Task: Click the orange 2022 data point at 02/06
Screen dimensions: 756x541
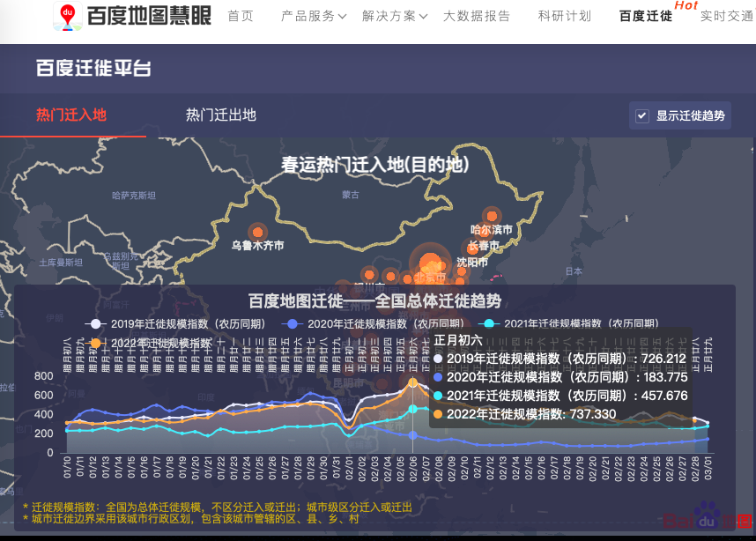Action: pyautogui.click(x=412, y=382)
